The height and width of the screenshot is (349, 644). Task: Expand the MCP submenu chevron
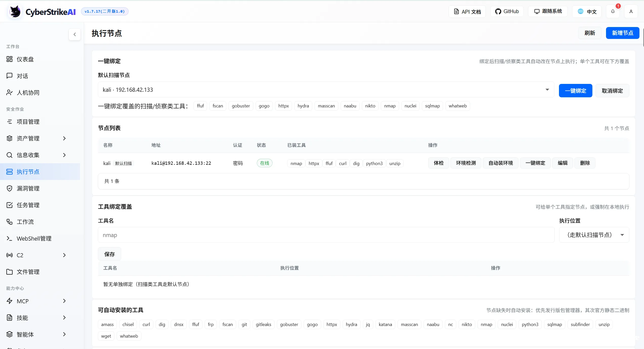[x=64, y=301]
